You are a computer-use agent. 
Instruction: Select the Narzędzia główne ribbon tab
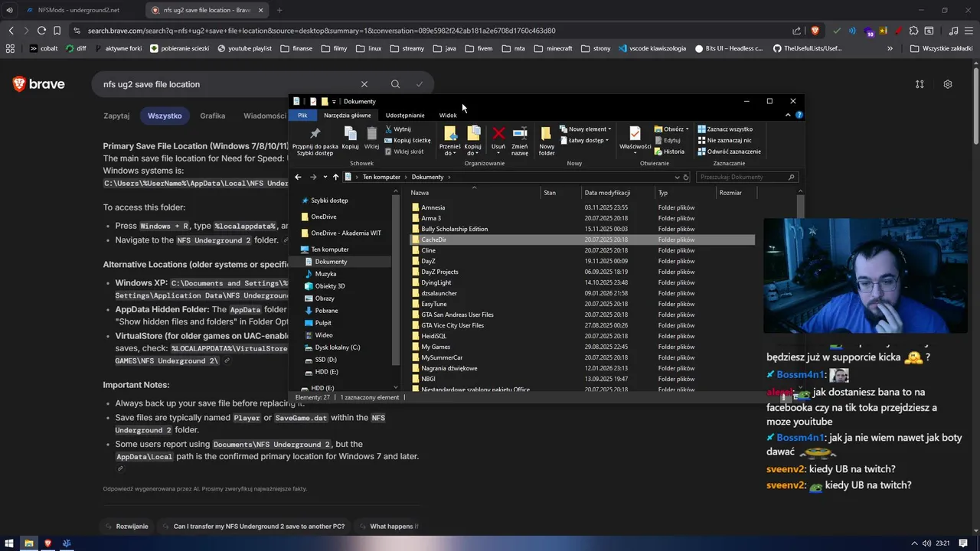coord(347,115)
